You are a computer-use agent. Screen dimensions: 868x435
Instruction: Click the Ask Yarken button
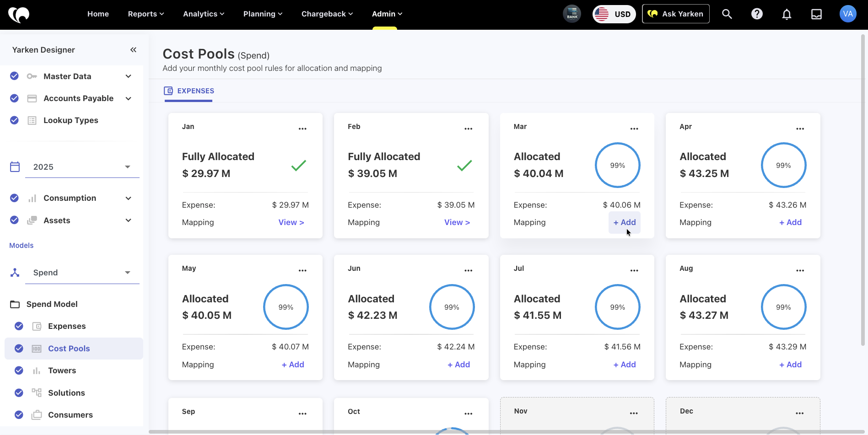click(676, 14)
